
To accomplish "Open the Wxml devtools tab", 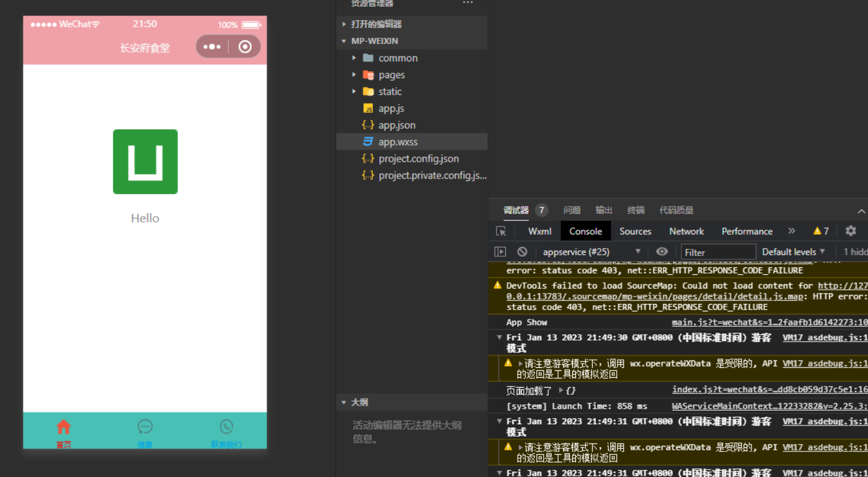I will pyautogui.click(x=539, y=231).
